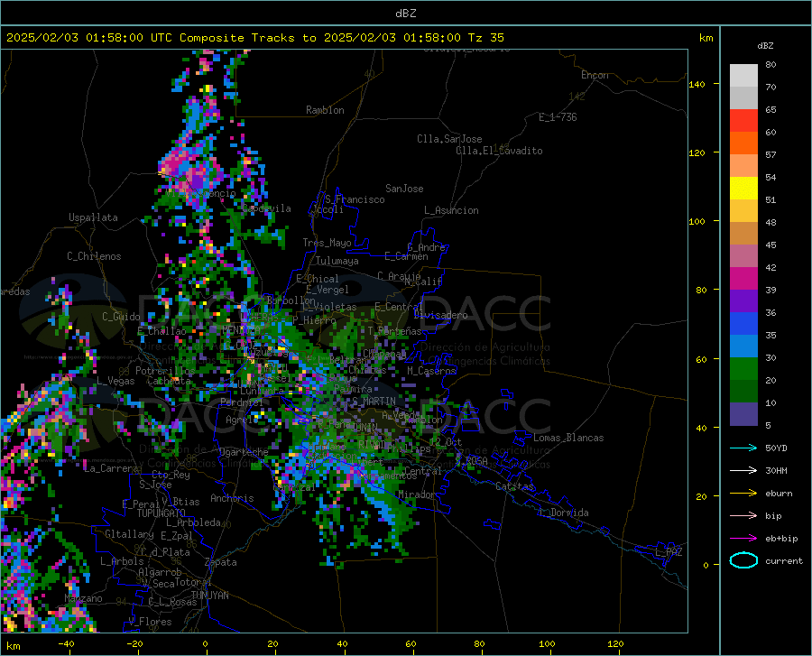This screenshot has width=812, height=656.
Task: Click the 'Divisadero' map label
Action: click(440, 315)
